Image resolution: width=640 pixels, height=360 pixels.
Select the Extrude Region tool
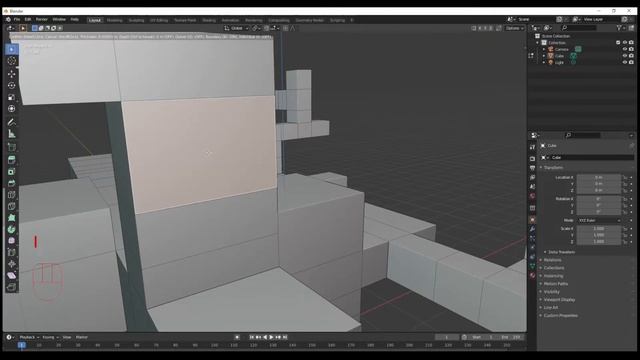click(x=11, y=160)
